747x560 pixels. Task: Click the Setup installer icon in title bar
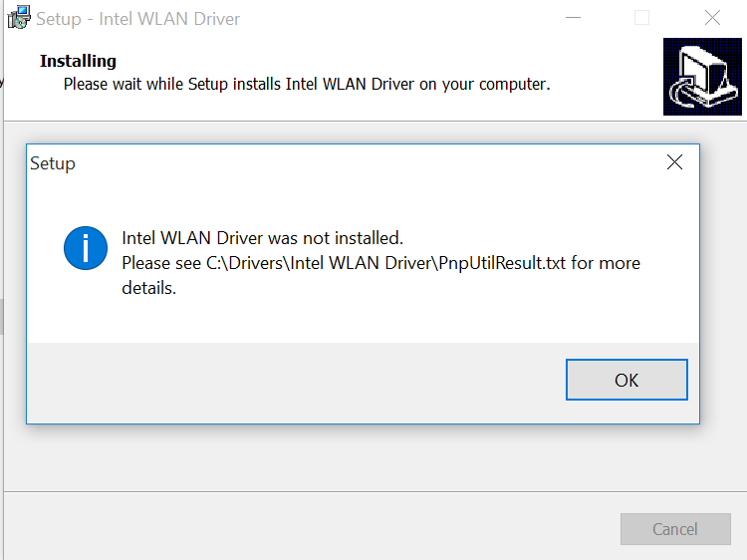(19, 18)
